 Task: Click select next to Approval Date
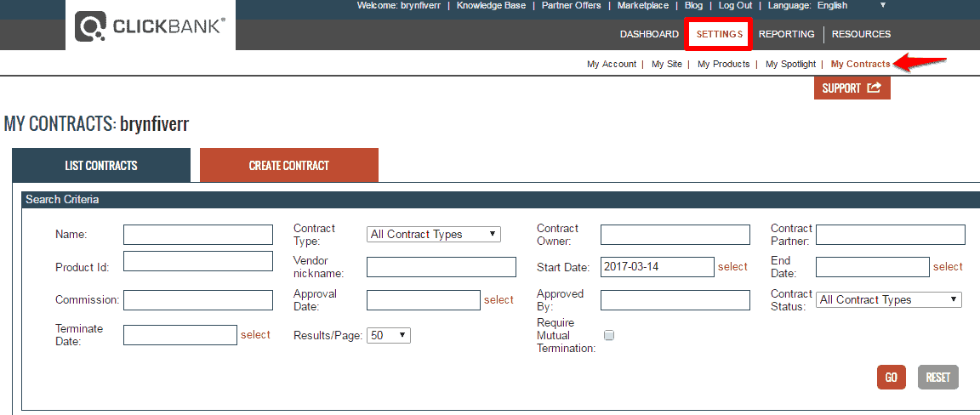(499, 300)
